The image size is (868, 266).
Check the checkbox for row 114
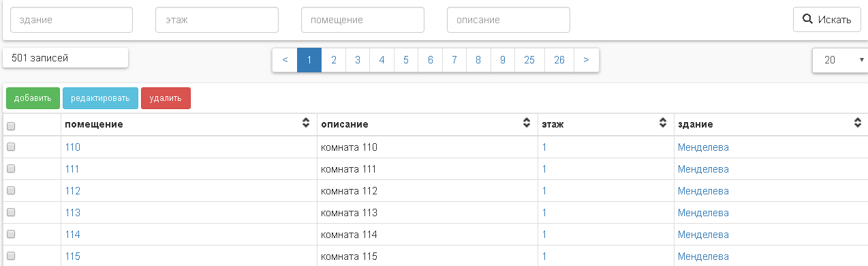[x=11, y=234]
